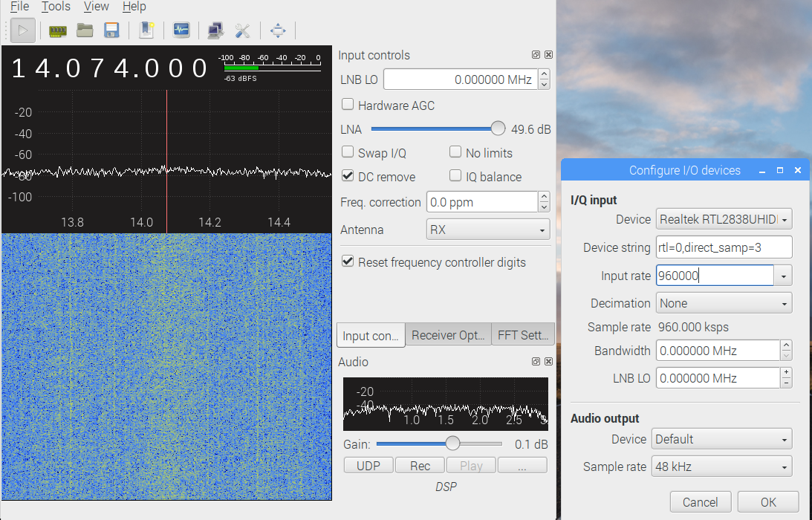Switch to the FFT Settings tab
Image resolution: width=812 pixels, height=520 pixels.
click(x=523, y=335)
